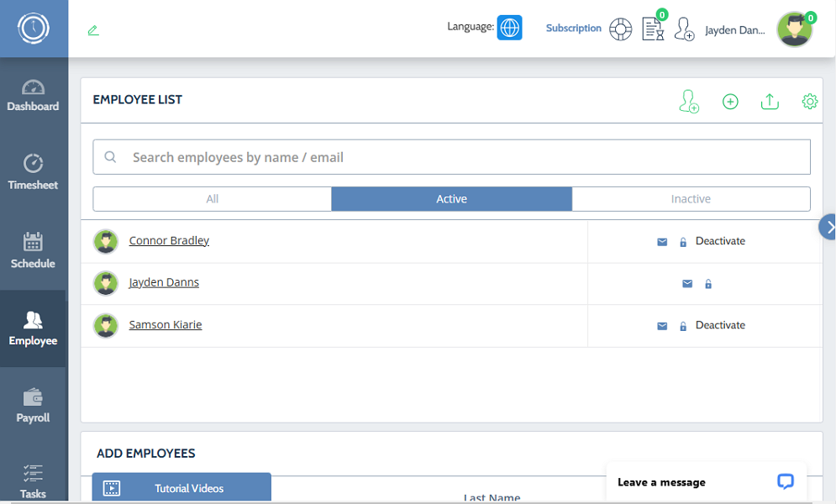
Task: Click the upload icon in Employee List header
Action: pos(770,102)
